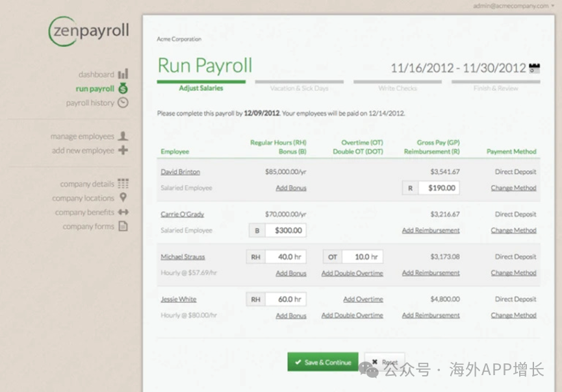Click Carrie O'Grady's $3,216.67 gross pay

[x=445, y=214]
